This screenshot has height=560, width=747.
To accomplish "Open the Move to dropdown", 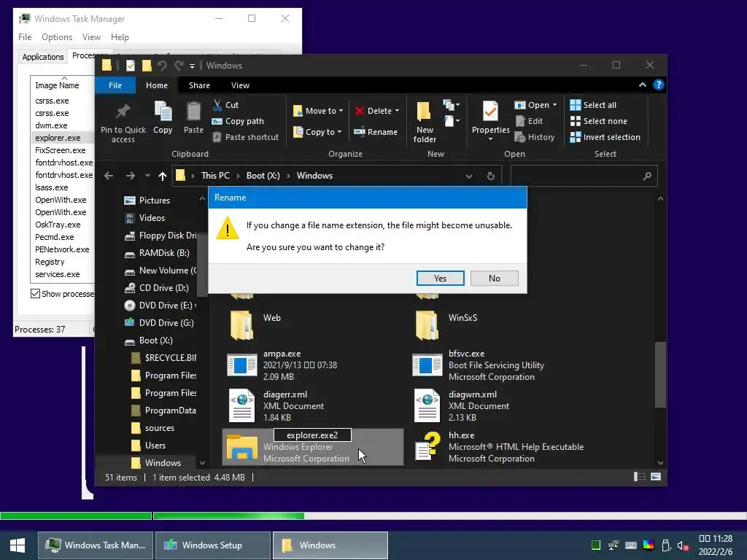I will 318,111.
